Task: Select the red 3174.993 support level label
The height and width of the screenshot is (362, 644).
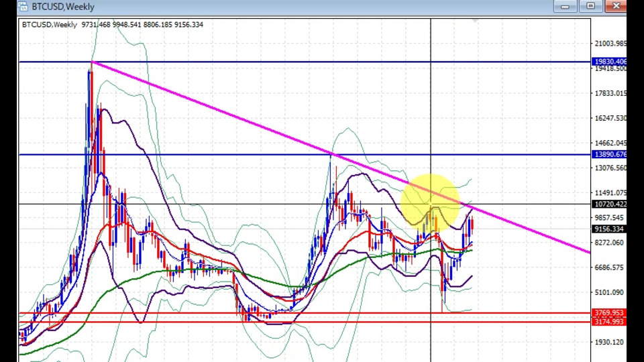Action: point(609,321)
